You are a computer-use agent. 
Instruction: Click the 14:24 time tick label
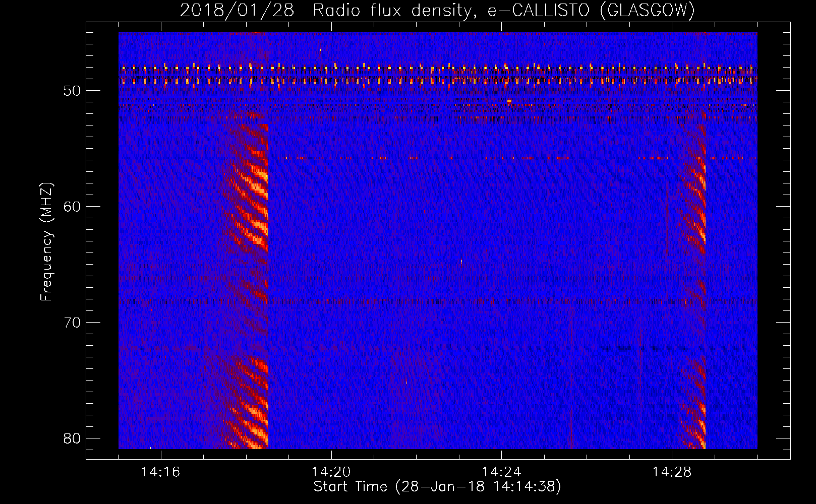pyautogui.click(x=502, y=472)
